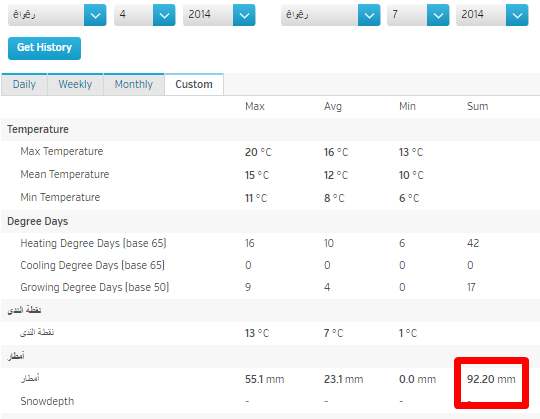Switch to the Daily tab
Image resolution: width=540 pixels, height=419 pixels.
[x=24, y=84]
